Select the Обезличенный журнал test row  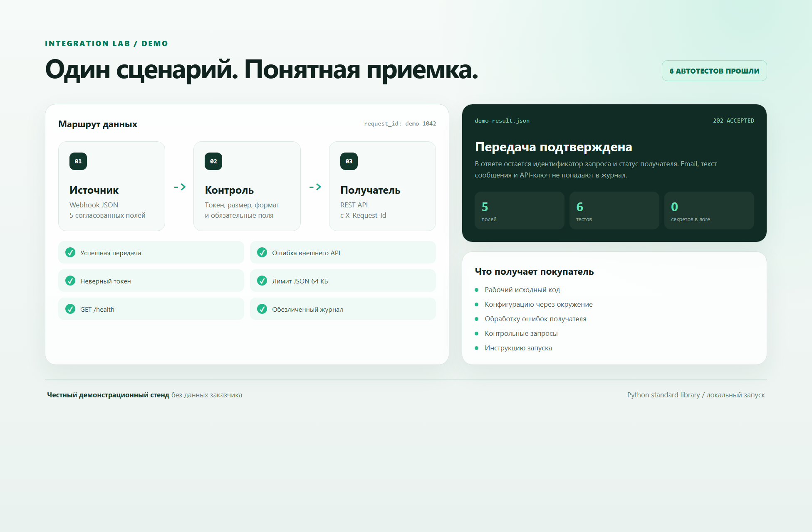pyautogui.click(x=343, y=309)
